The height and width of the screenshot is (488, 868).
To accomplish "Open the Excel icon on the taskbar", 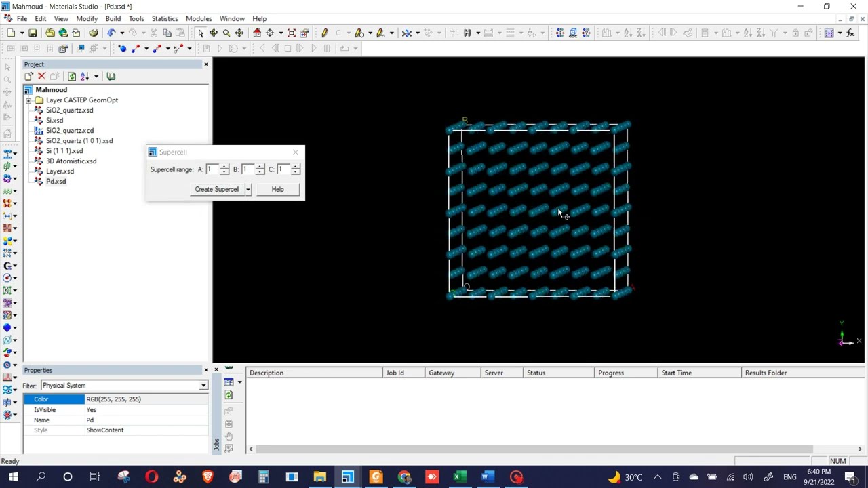I will pyautogui.click(x=459, y=477).
